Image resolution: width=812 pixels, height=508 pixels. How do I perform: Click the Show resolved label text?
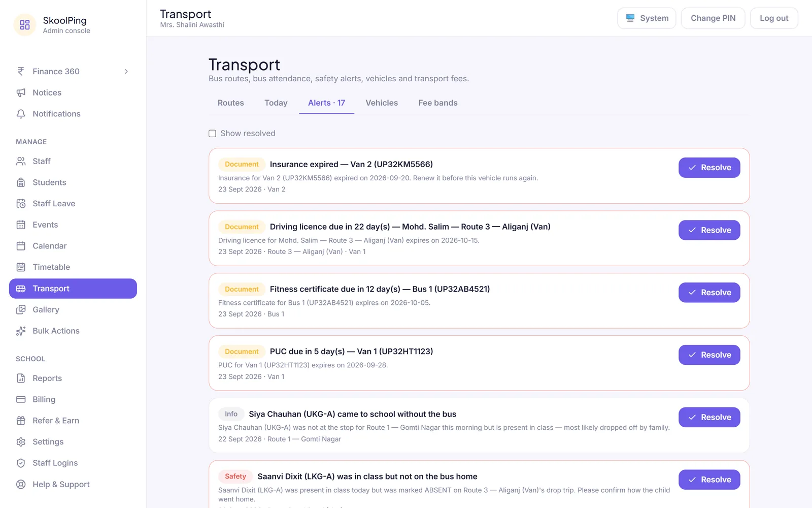pos(248,134)
